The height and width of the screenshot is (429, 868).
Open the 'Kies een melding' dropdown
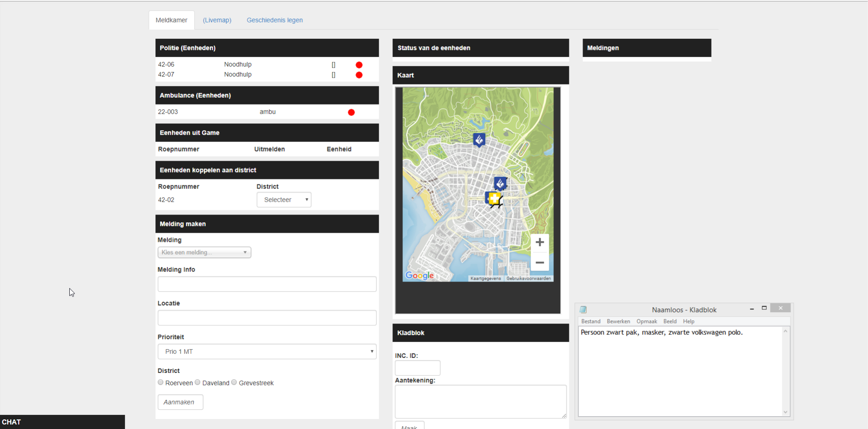point(204,252)
